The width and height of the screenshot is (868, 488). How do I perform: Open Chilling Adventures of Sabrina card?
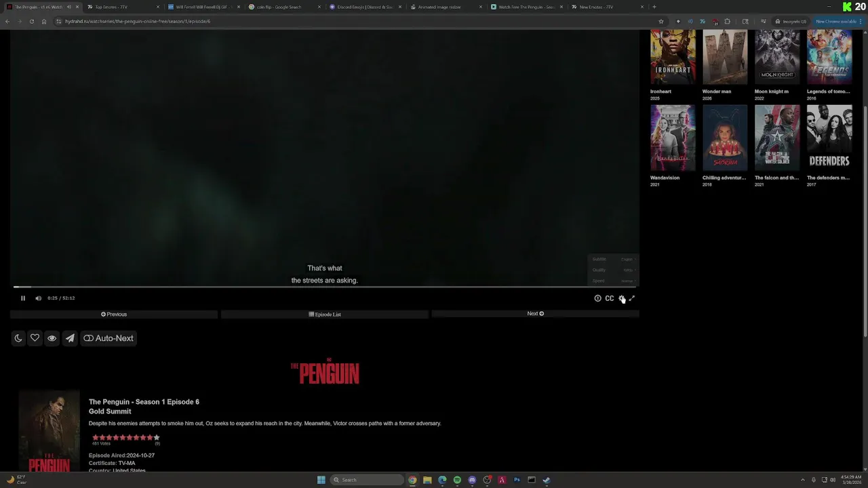pyautogui.click(x=725, y=146)
